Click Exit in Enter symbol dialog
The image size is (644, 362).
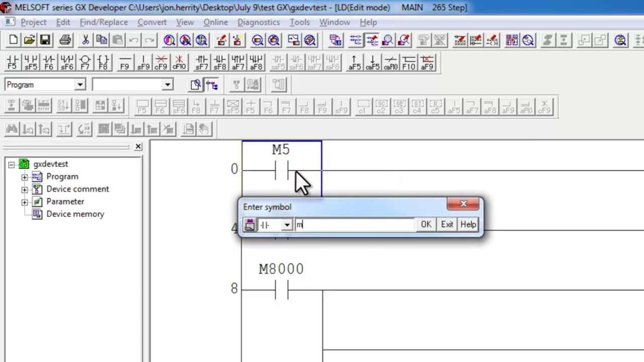pyautogui.click(x=447, y=225)
